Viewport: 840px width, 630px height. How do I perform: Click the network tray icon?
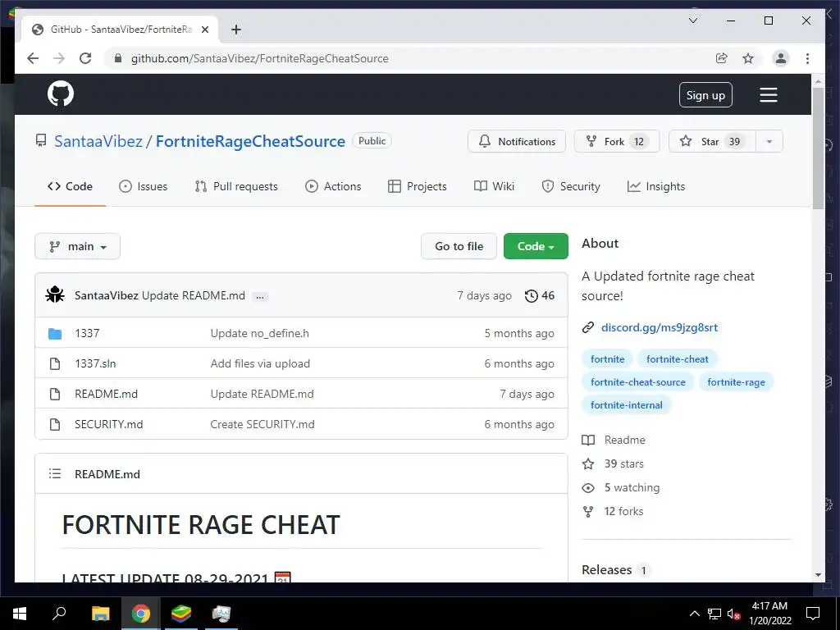[714, 614]
